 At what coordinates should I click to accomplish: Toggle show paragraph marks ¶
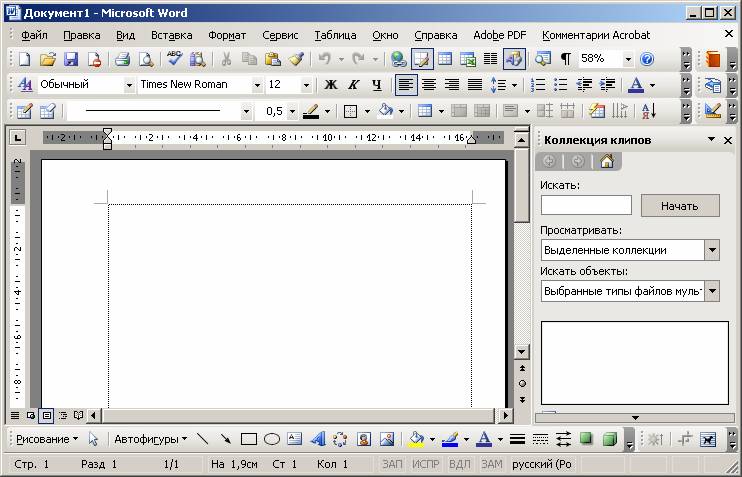click(x=565, y=59)
